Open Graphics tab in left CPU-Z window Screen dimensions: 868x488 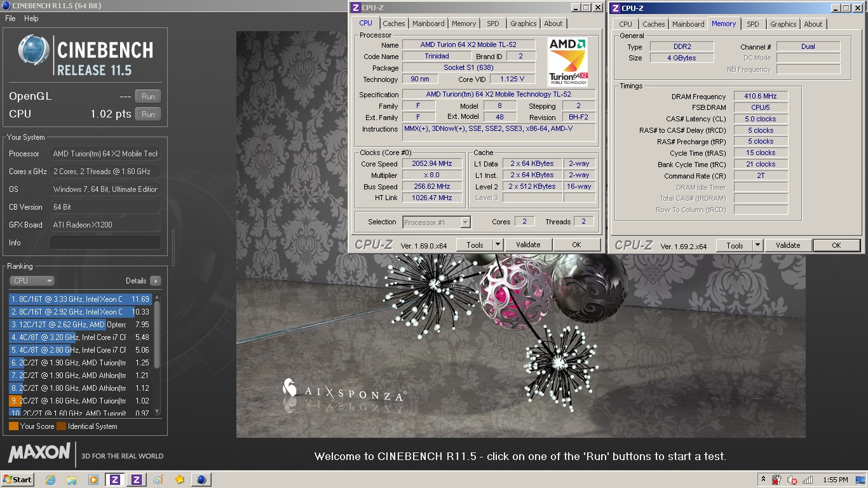524,24
